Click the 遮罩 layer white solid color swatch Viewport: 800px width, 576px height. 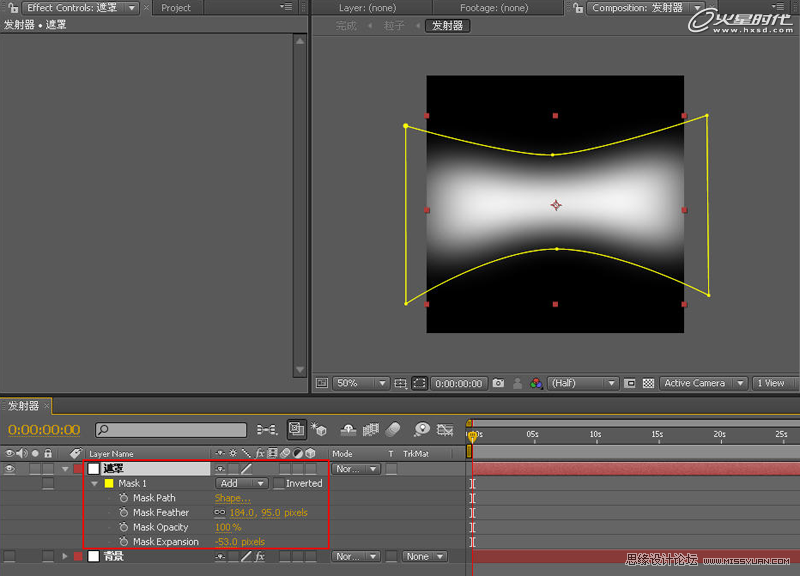pyautogui.click(x=93, y=468)
